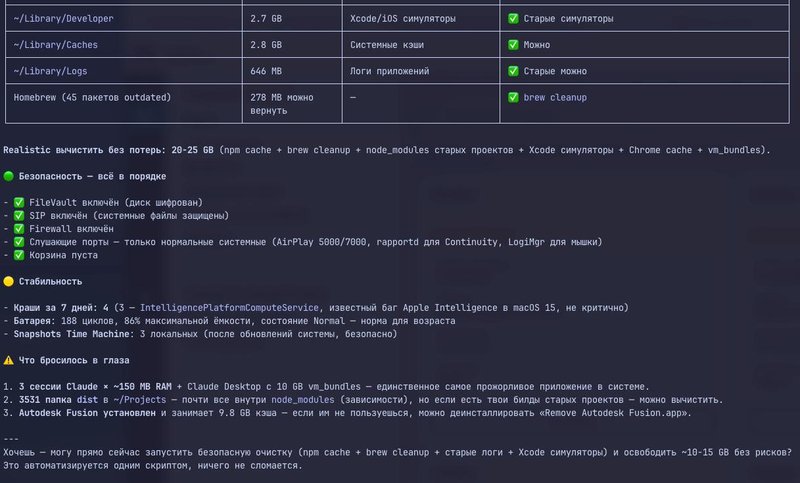Click the 'Стабильность' heading

pyautogui.click(x=51, y=282)
